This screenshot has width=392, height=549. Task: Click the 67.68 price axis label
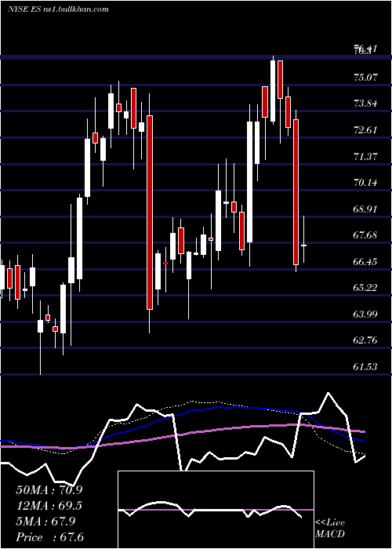click(366, 235)
